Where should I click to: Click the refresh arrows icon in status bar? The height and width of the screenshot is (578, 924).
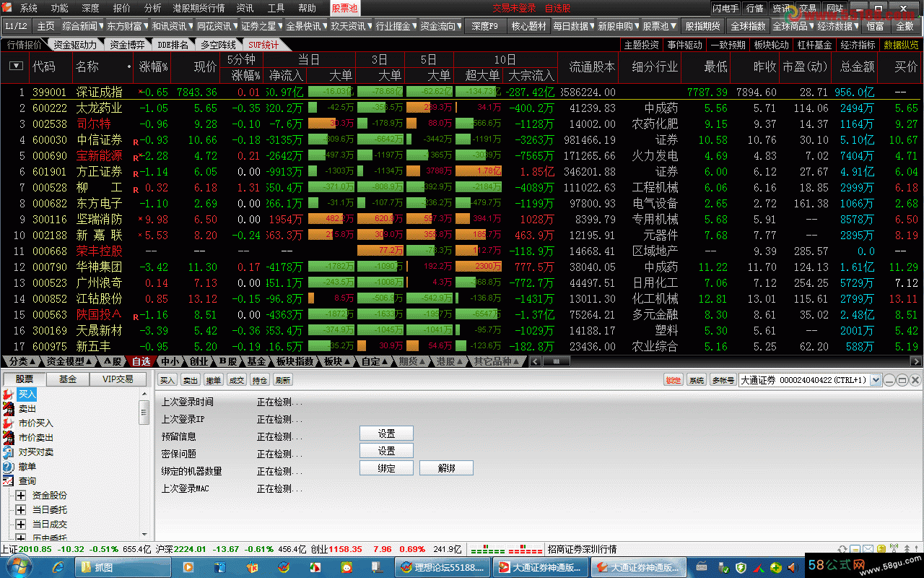tap(842, 550)
